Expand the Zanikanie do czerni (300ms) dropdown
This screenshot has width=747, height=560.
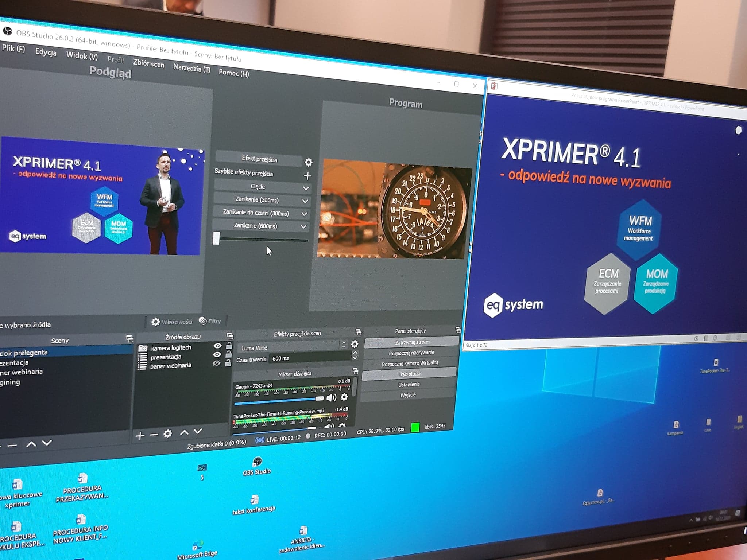(304, 214)
